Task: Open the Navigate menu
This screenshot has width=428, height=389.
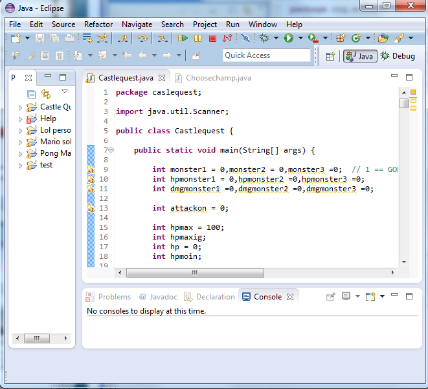Action: 137,24
